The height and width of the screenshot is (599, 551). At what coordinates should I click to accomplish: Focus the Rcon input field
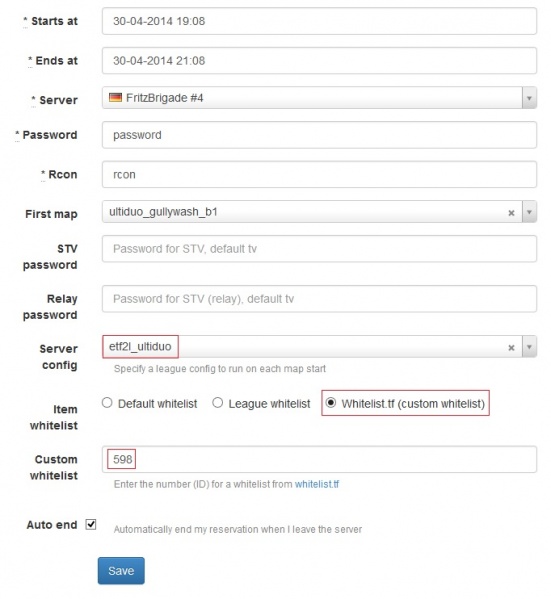coord(319,175)
